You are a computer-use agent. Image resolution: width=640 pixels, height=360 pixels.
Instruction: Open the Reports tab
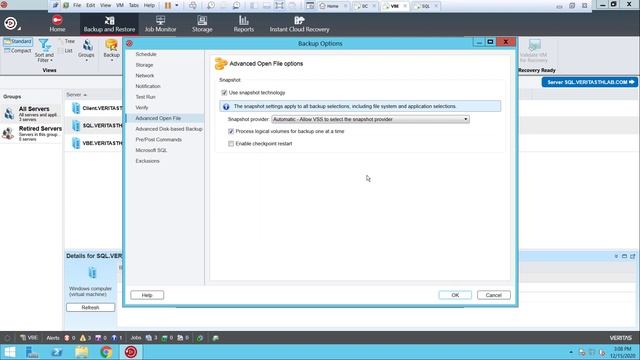tap(244, 24)
